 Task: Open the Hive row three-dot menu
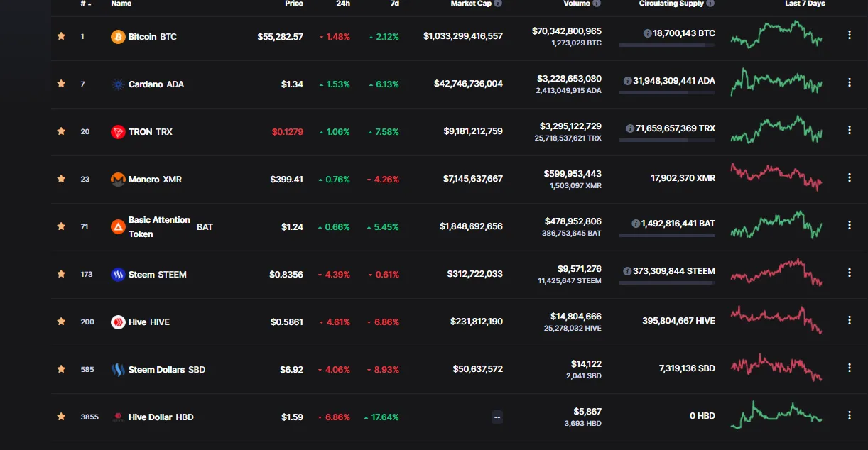[850, 320]
